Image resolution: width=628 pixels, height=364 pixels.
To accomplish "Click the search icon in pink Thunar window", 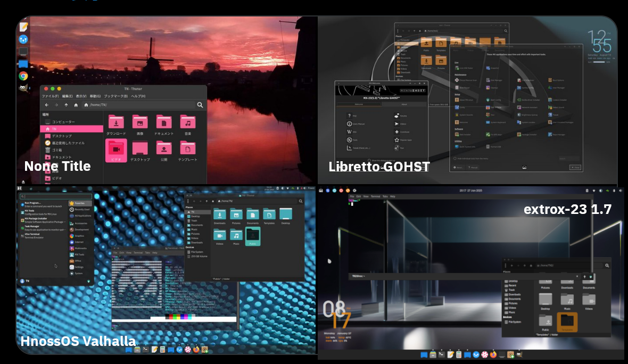I will coord(200,105).
